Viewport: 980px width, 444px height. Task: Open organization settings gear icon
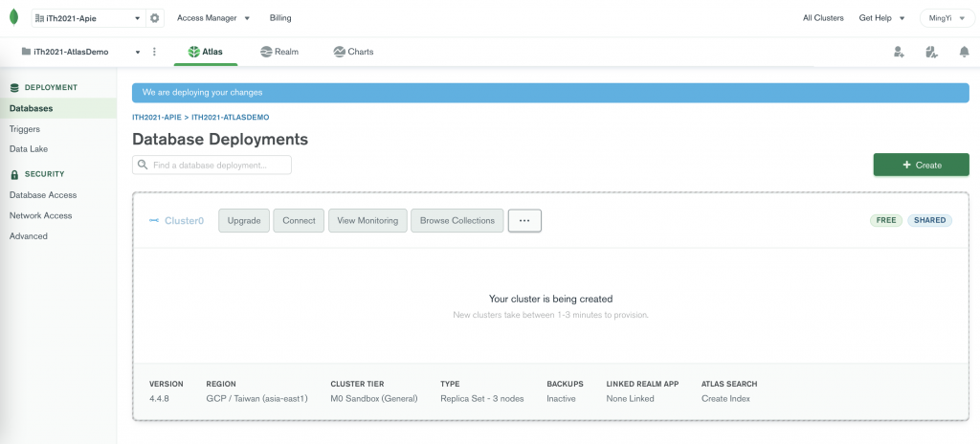154,18
